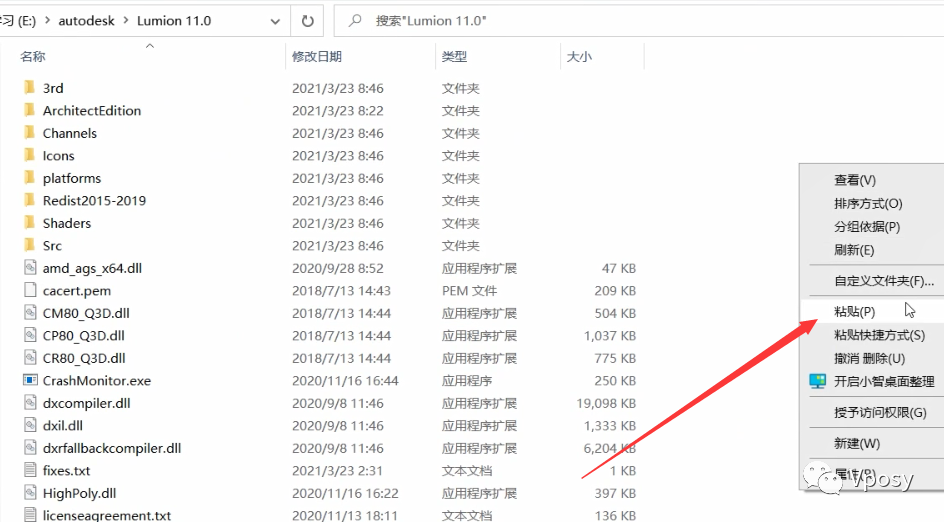Click the fixes.txt document icon
The width and height of the screenshot is (944, 522).
[x=30, y=470]
